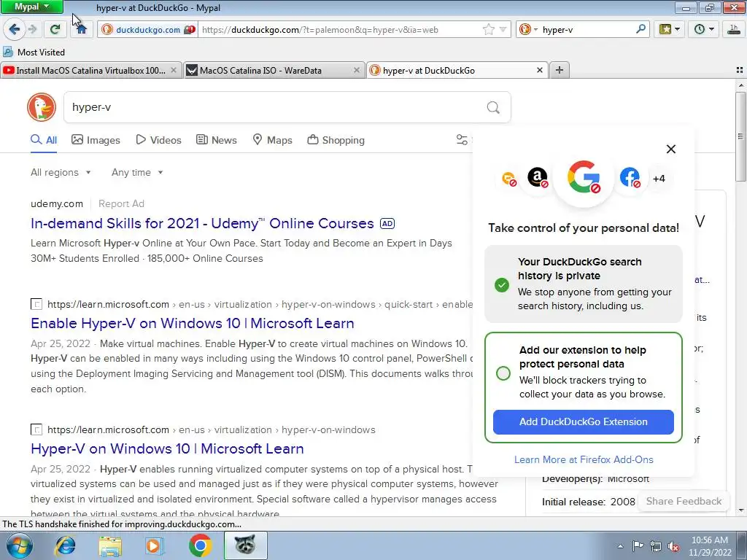The image size is (747, 560).
Task: Select the Shopping search category
Action: click(336, 140)
